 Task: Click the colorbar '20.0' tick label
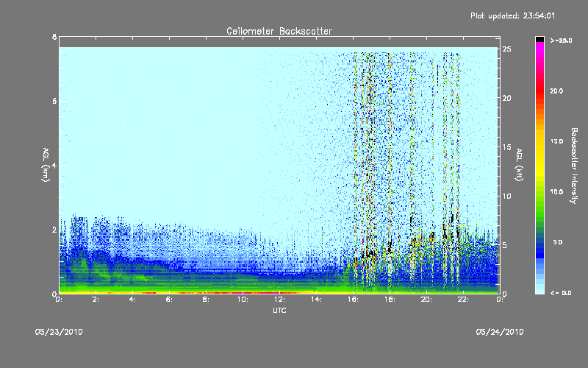[x=556, y=91]
